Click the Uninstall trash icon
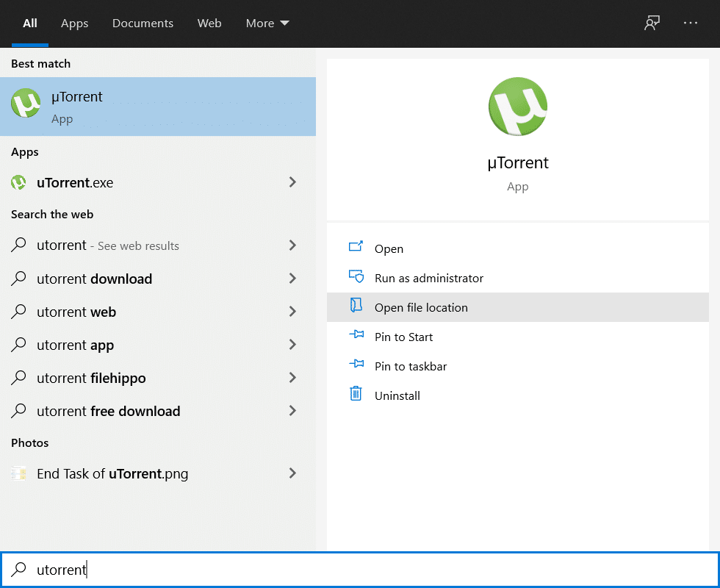Viewport: 720px width, 588px height. click(x=356, y=395)
